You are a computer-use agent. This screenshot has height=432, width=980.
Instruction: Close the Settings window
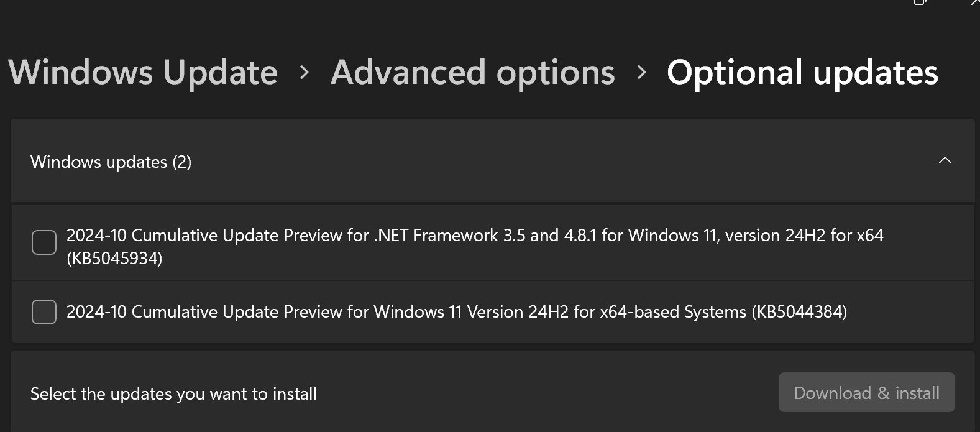pyautogui.click(x=975, y=2)
